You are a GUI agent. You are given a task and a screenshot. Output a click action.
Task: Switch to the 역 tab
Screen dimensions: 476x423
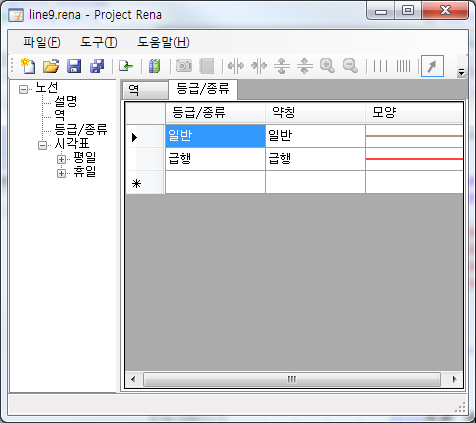(145, 90)
